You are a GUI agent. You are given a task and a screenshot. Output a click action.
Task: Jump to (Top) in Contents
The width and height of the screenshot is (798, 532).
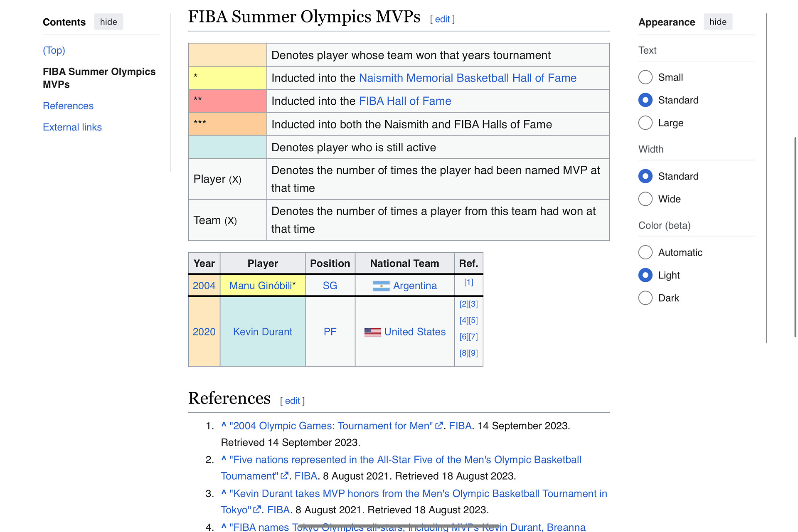pos(54,50)
